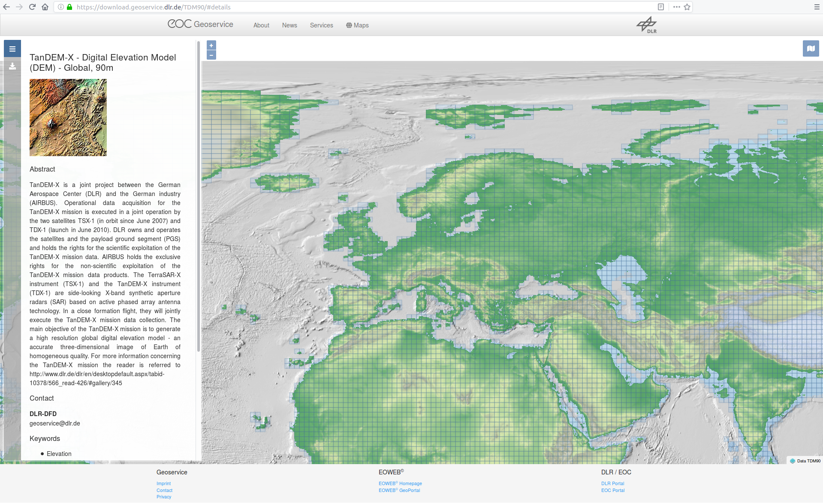
Task: Click the DLR logo in the header
Action: coord(646,24)
